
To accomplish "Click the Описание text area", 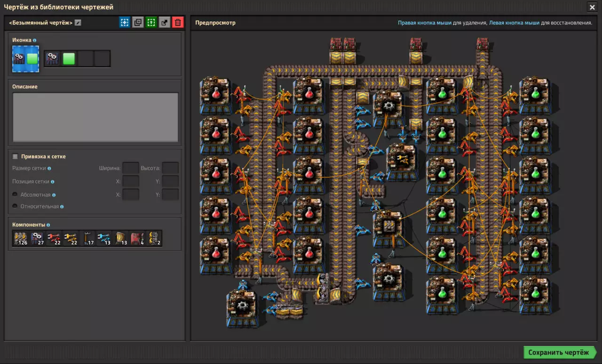I will click(95, 117).
